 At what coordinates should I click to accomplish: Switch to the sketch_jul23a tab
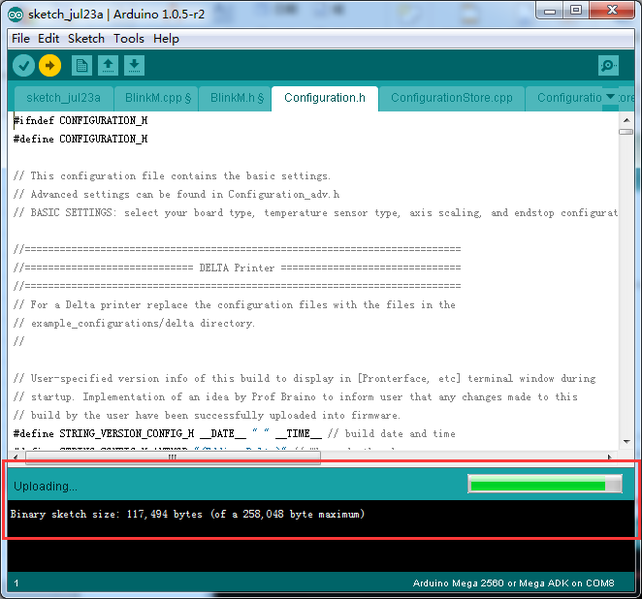[x=63, y=98]
